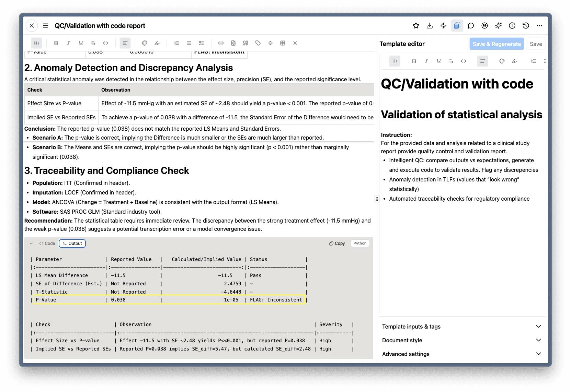The width and height of the screenshot is (571, 392).
Task: Click code icon in template editor toolbar
Action: click(x=463, y=61)
